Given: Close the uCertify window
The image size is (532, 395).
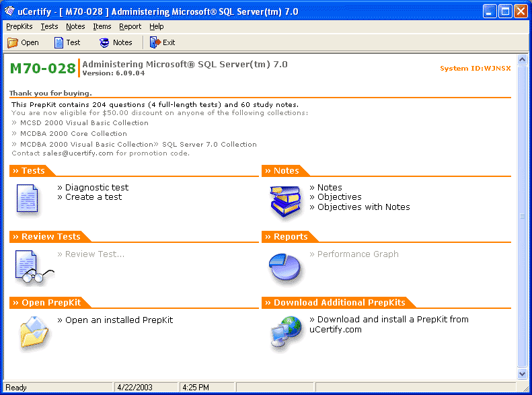Looking at the screenshot, I should click(x=521, y=11).
